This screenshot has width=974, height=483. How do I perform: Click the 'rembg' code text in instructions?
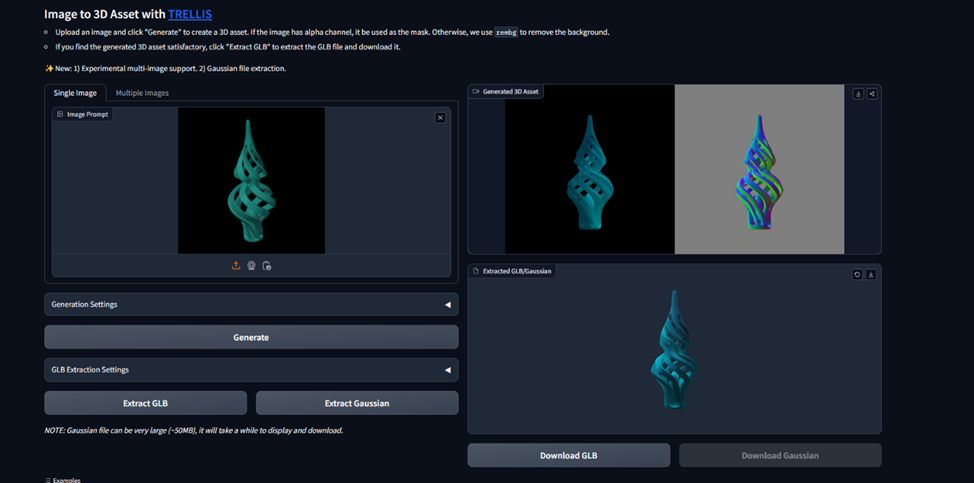(506, 32)
